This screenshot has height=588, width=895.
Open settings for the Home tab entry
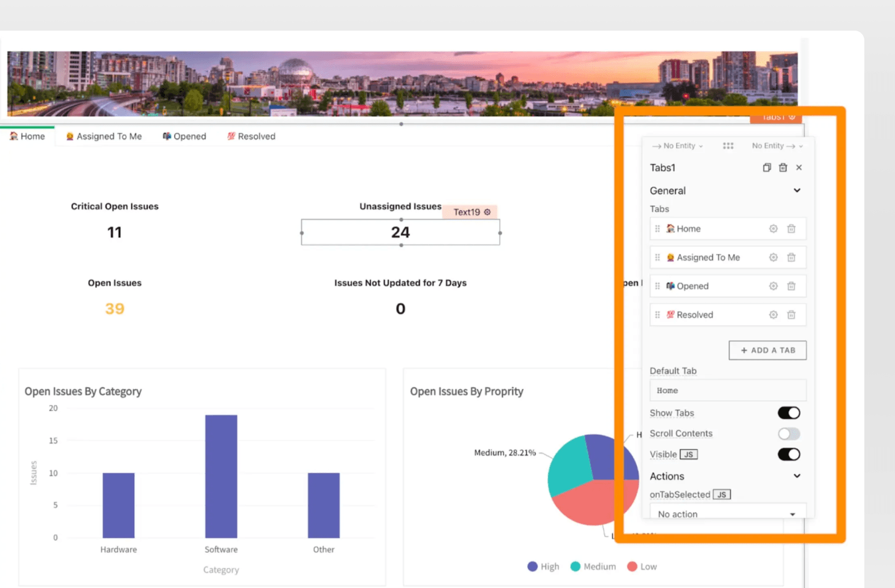(773, 228)
